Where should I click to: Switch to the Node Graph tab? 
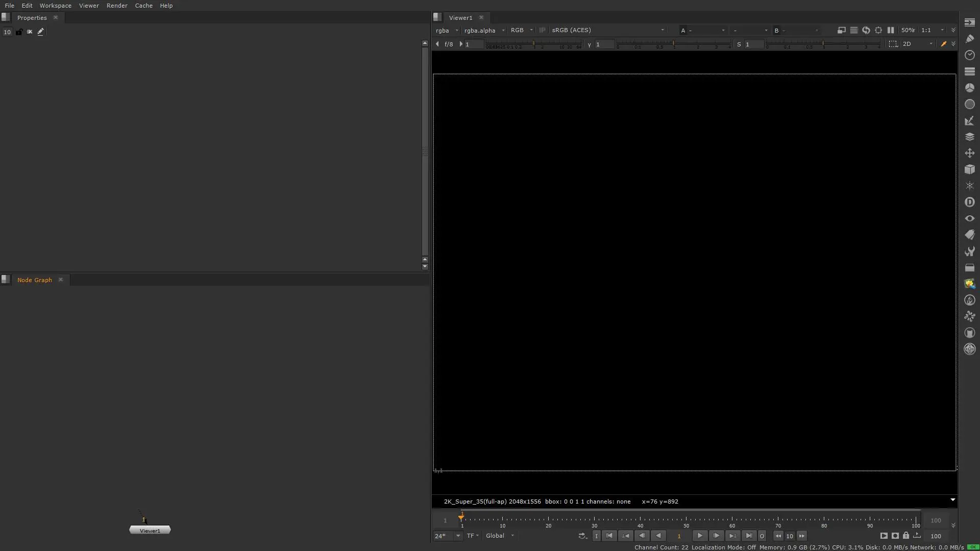click(x=34, y=280)
